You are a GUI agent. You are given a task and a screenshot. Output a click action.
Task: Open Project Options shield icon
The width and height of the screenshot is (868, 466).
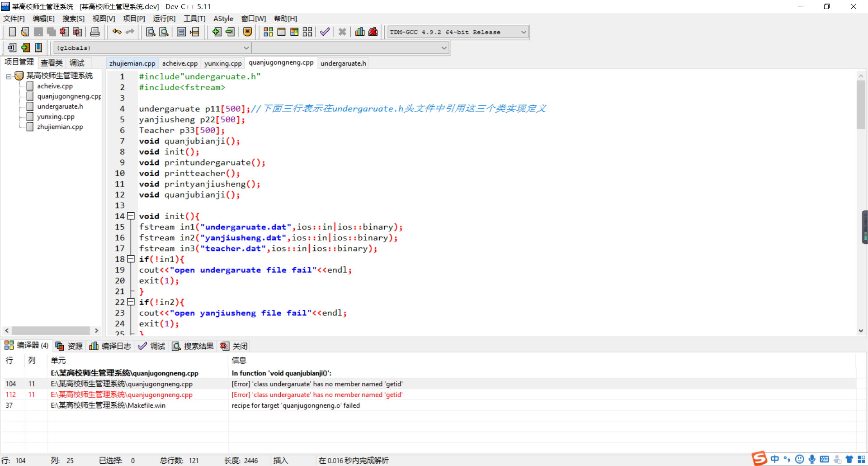247,32
